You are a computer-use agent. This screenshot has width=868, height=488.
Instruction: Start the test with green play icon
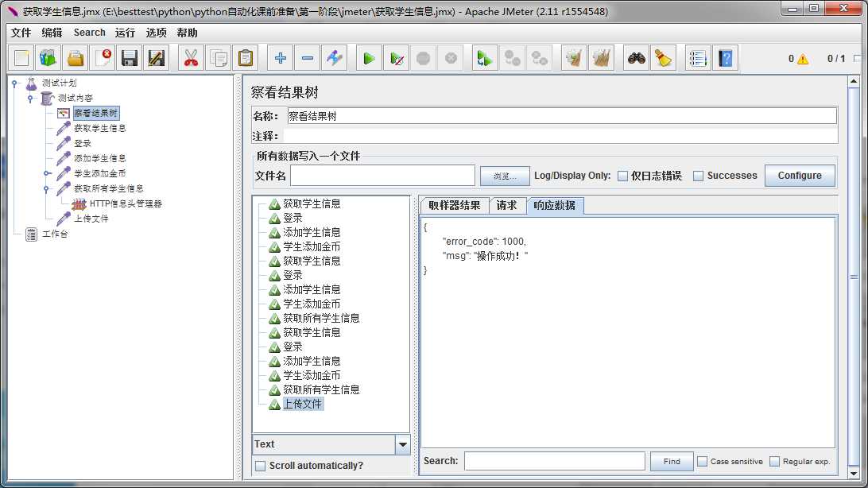[x=369, y=58]
